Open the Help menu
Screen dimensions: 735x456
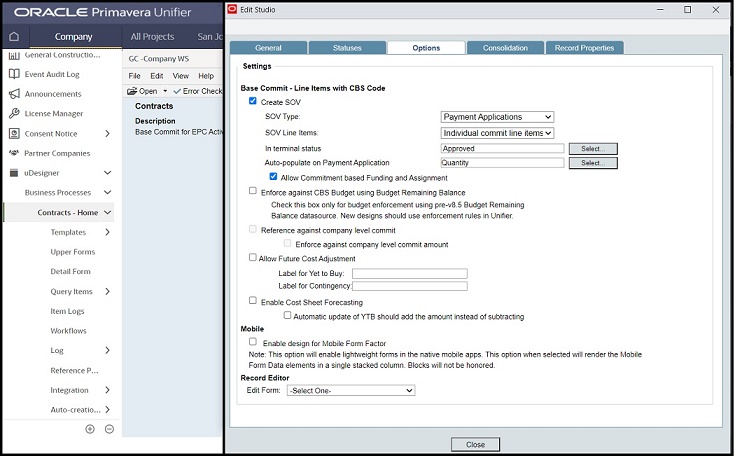tap(206, 76)
